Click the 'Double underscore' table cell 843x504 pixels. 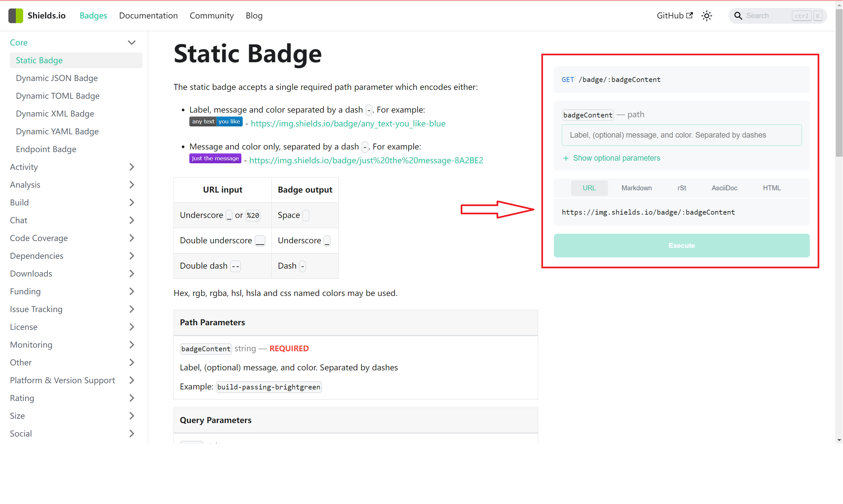[x=223, y=240]
